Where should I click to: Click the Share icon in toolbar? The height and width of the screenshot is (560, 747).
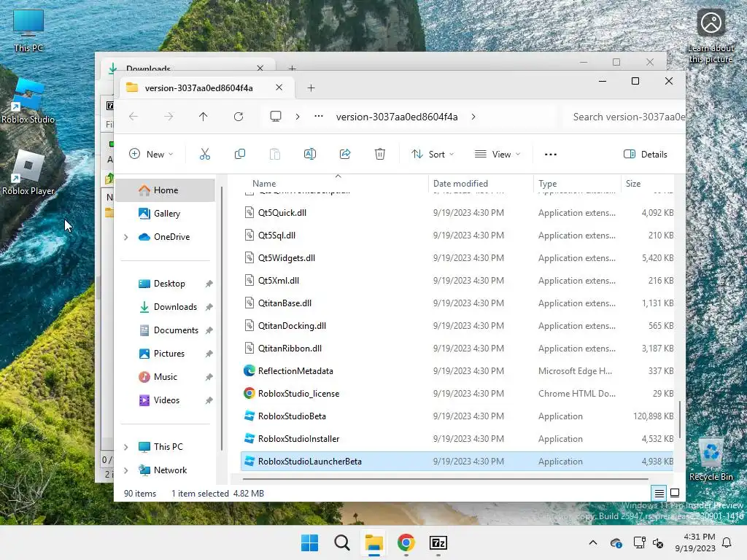345,154
